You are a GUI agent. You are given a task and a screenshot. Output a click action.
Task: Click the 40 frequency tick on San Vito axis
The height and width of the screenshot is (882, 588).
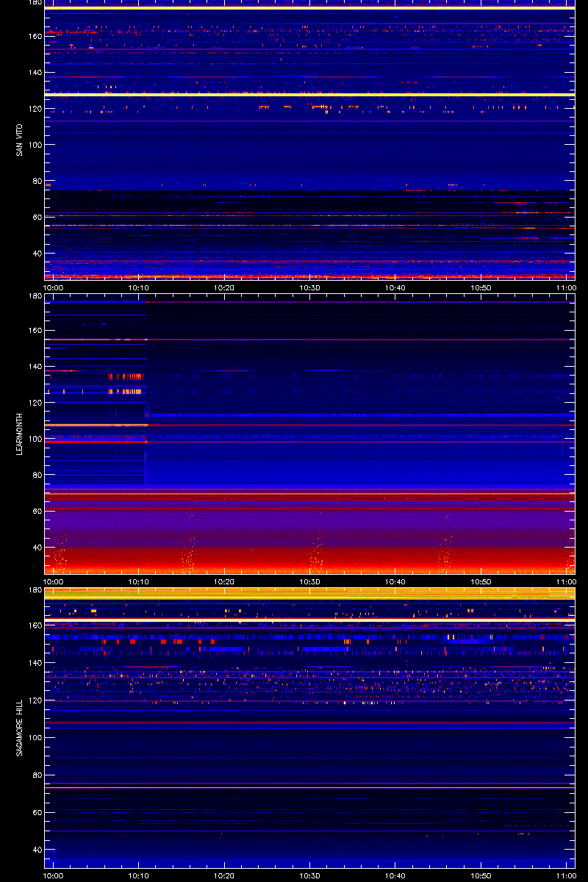click(37, 253)
